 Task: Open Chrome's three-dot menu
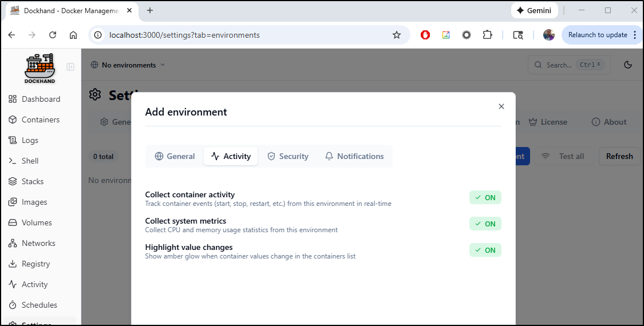pos(634,35)
